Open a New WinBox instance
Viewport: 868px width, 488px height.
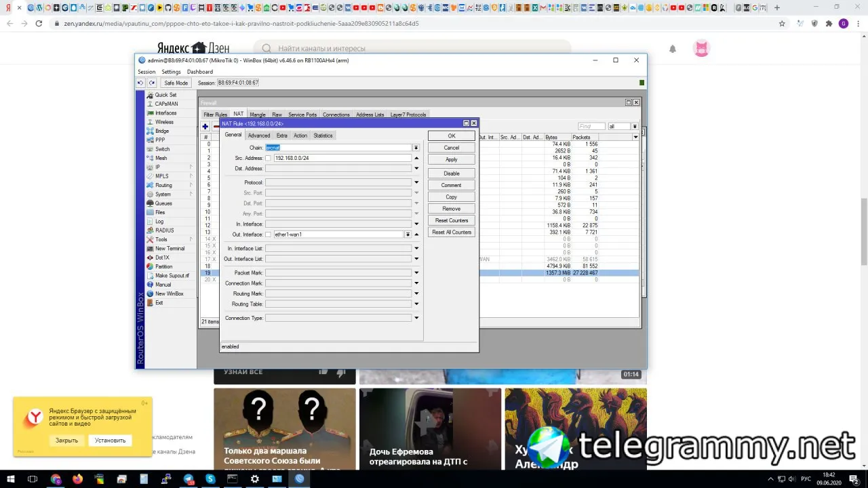click(x=169, y=293)
